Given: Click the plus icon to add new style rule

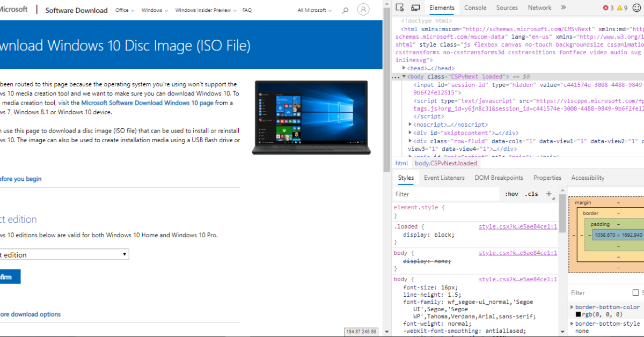Looking at the screenshot, I should [x=548, y=194].
